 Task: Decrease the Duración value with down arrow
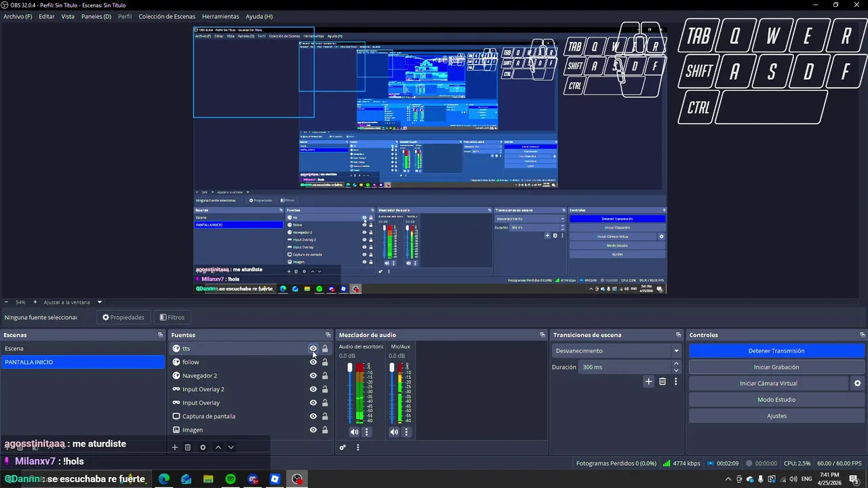coord(676,370)
